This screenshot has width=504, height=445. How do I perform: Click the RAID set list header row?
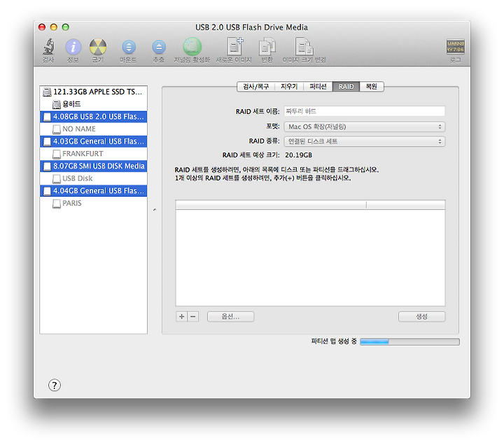coord(310,205)
